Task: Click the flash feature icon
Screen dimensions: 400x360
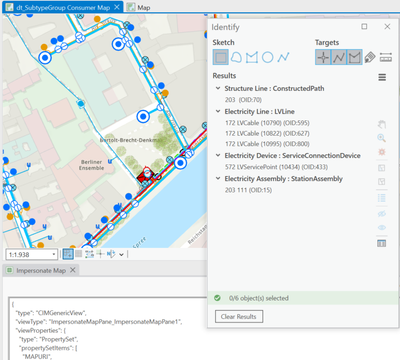Action: 382,152
